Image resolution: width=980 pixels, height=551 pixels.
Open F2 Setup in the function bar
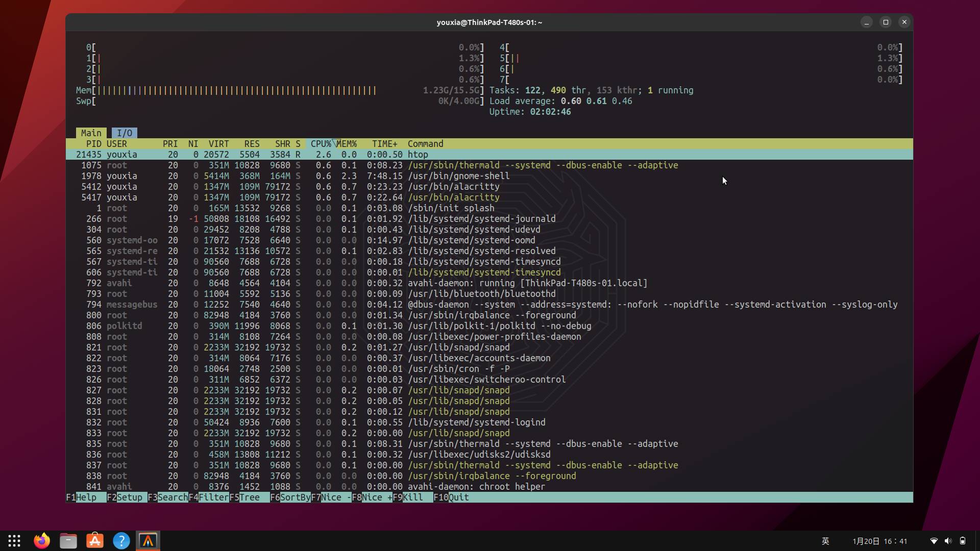(x=127, y=497)
